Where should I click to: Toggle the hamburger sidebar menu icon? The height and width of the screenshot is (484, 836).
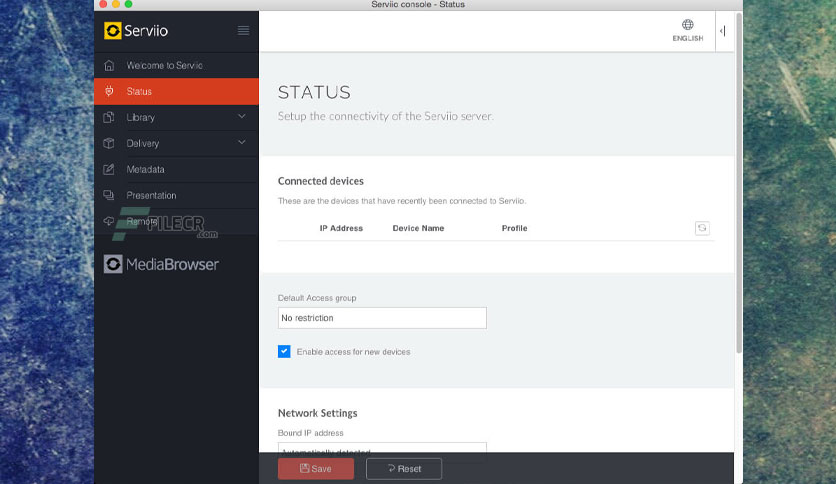[243, 30]
